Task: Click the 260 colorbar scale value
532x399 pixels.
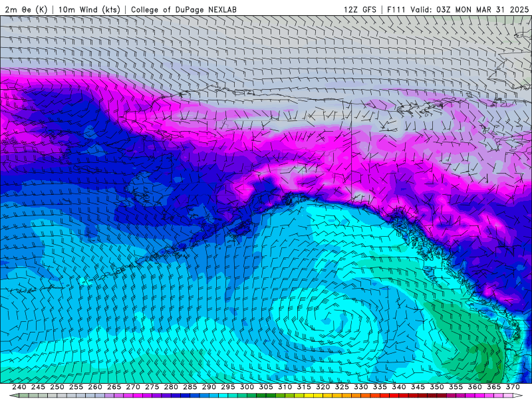Action: pos(95,387)
